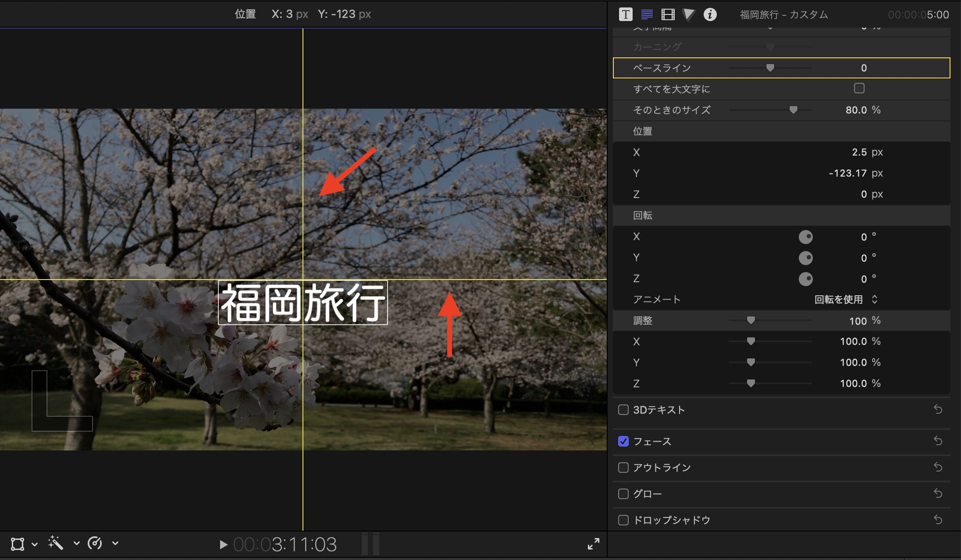Click the magic wand enhancement icon
This screenshot has height=560, width=961.
coord(56,543)
